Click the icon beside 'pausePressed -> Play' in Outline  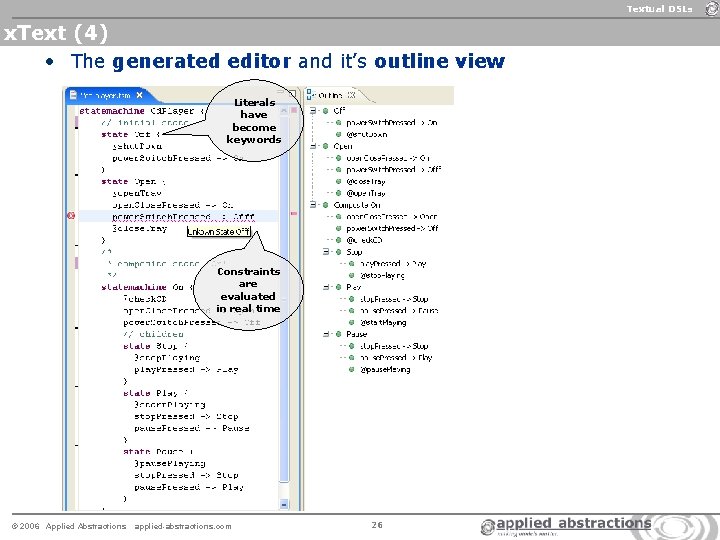(351, 357)
